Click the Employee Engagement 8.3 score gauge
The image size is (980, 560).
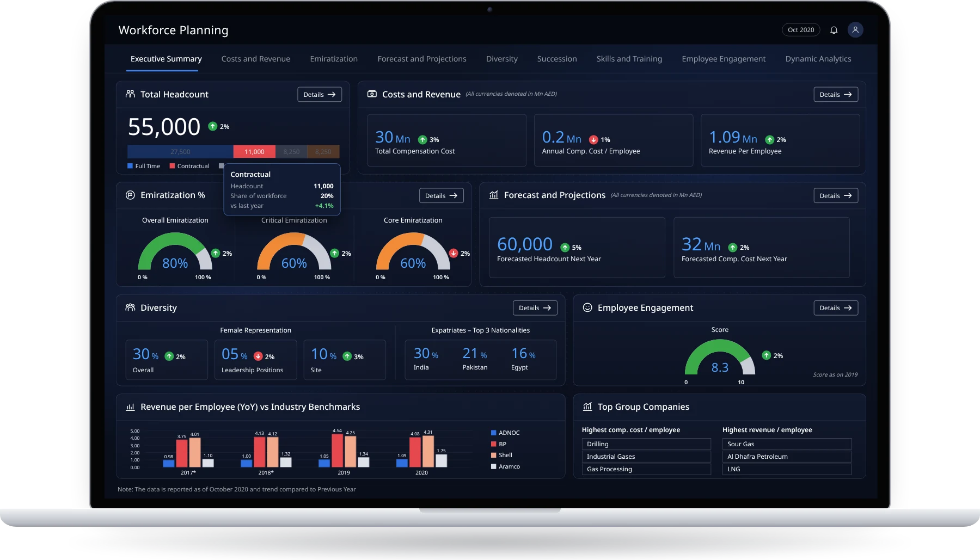click(720, 358)
